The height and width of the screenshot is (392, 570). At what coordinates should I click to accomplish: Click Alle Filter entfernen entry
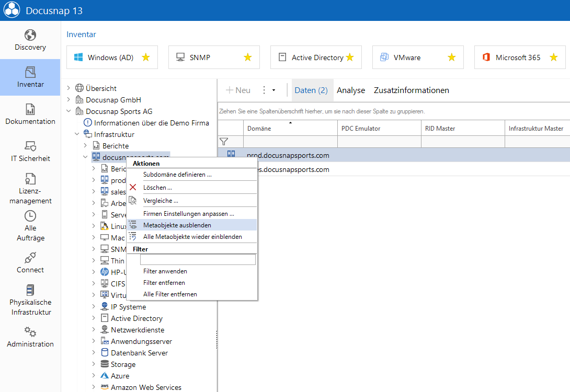192,294
